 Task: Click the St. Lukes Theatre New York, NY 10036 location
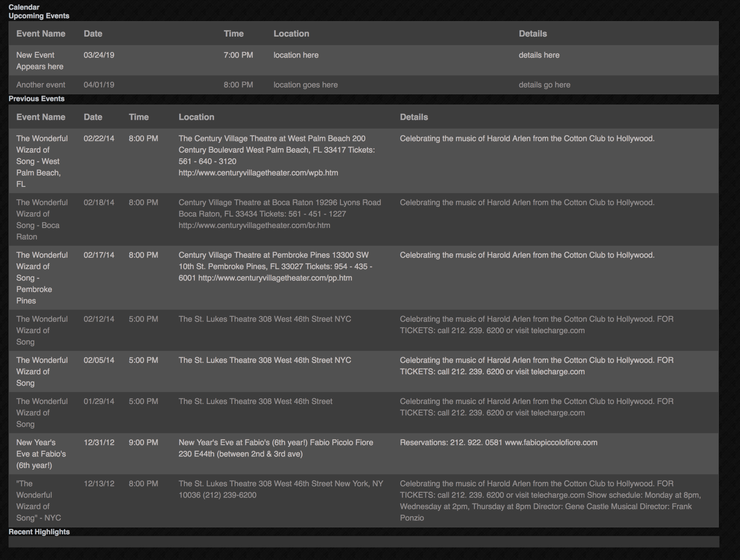(x=281, y=490)
